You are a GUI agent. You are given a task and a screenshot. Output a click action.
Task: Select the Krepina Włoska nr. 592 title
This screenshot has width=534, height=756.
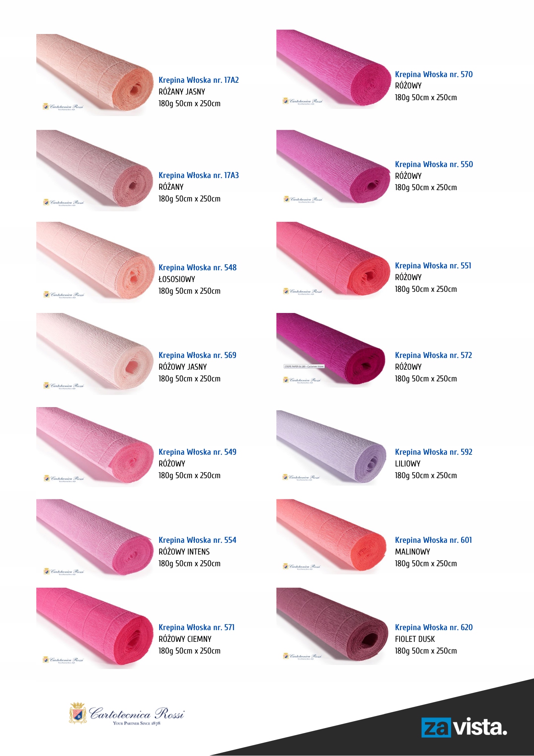(x=434, y=452)
